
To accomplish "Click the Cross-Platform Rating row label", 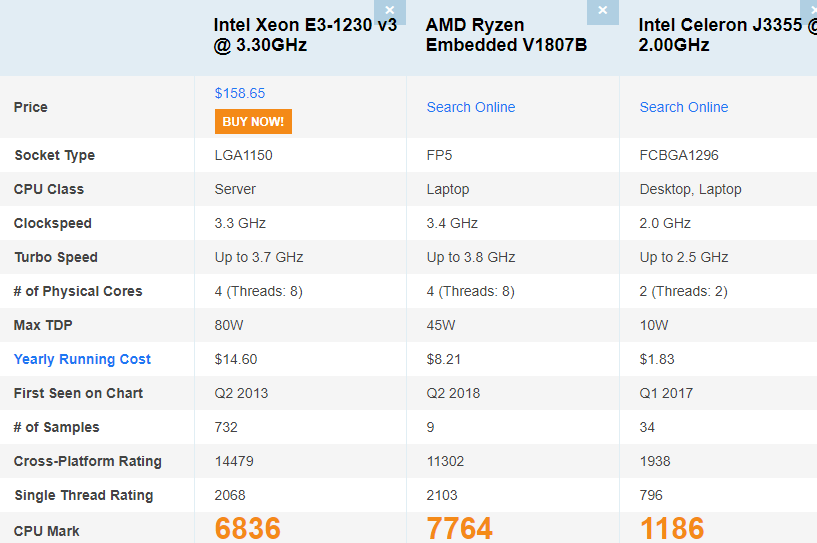I will [88, 461].
